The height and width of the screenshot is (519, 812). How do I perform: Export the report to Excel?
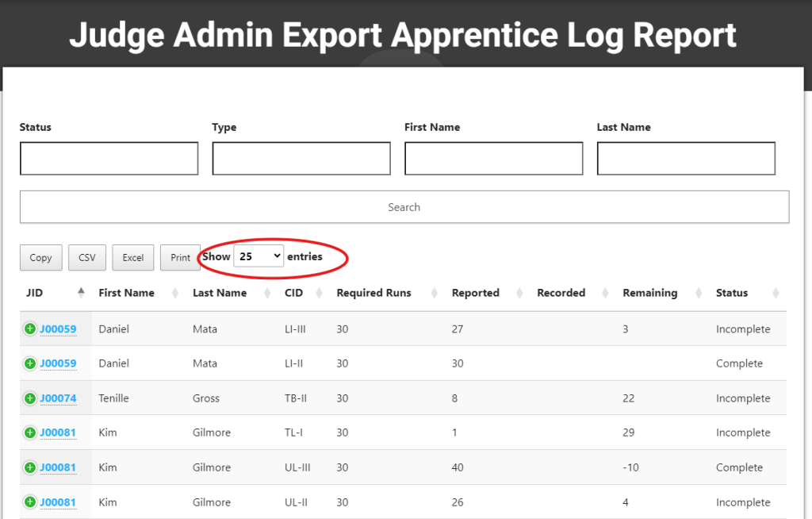[x=133, y=257]
